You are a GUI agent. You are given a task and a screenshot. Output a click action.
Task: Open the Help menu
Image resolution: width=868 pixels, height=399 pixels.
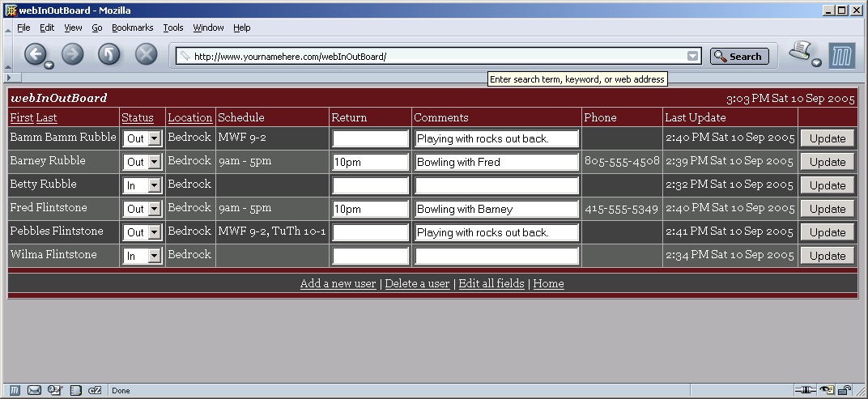click(241, 28)
